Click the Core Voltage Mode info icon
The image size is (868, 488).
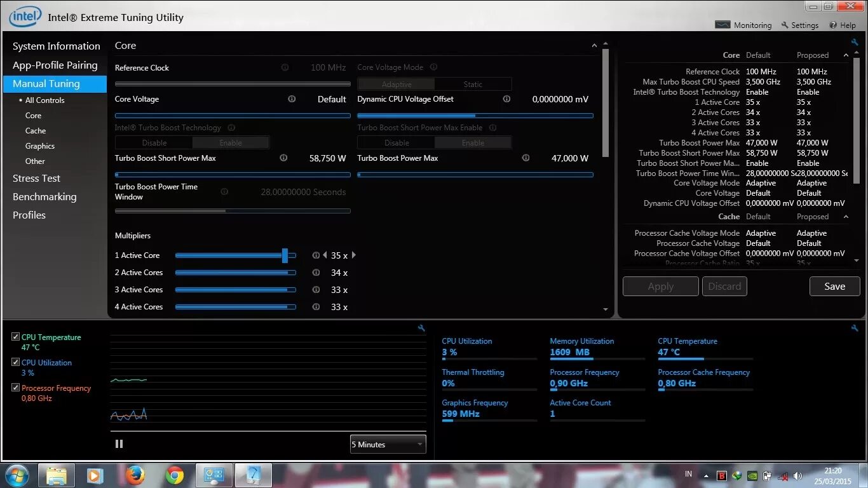click(434, 67)
